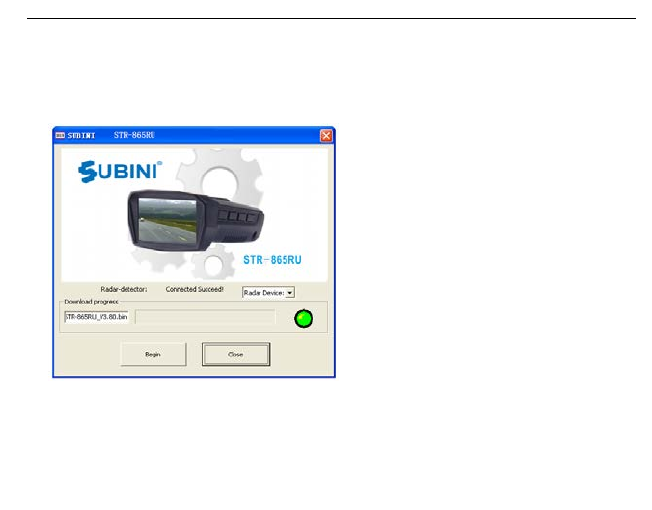The height and width of the screenshot is (510, 652).
Task: Click the blue 'STR-865RU' model text
Action: [x=272, y=260]
